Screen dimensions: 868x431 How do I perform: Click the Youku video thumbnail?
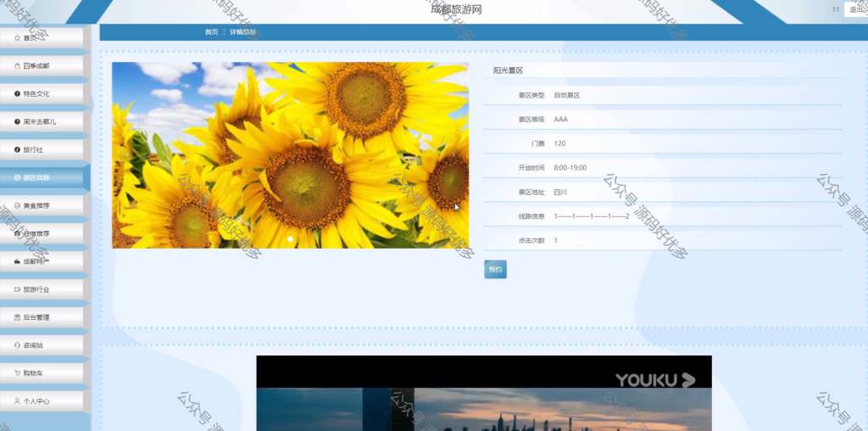coord(484,394)
